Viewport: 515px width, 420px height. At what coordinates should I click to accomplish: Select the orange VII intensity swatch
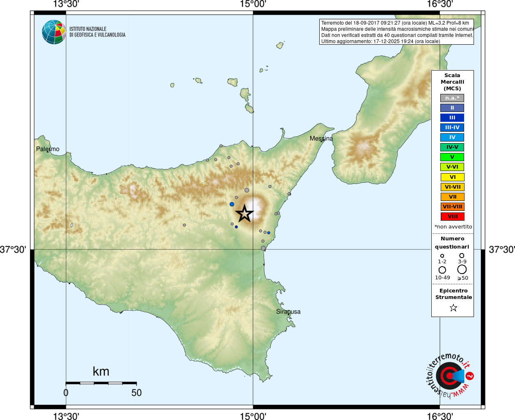(x=452, y=197)
